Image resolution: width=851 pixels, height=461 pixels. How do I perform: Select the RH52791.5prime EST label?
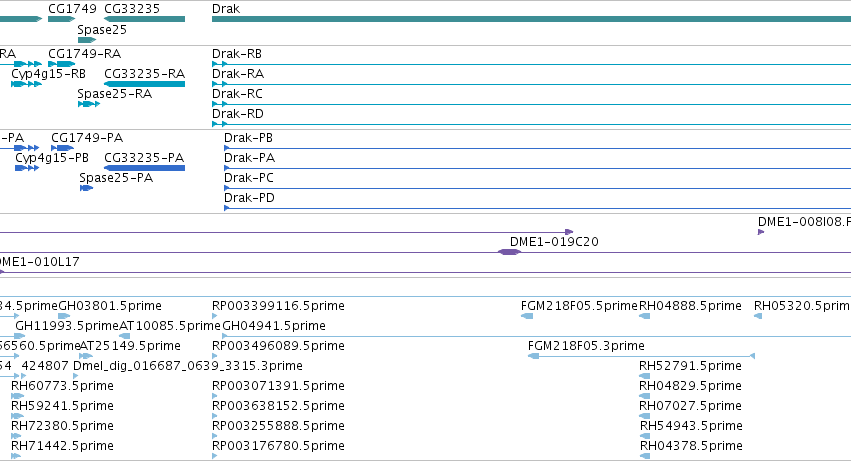(x=690, y=367)
